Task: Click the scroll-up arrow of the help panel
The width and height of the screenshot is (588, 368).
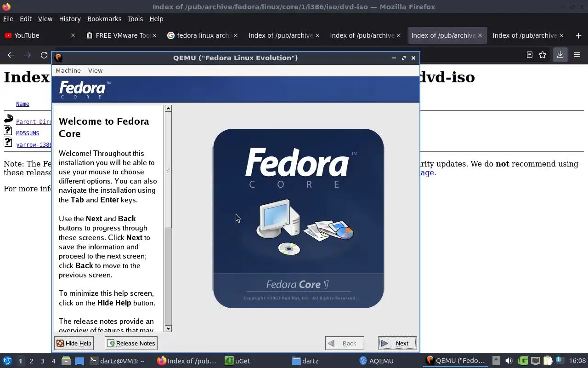Action: click(168, 109)
